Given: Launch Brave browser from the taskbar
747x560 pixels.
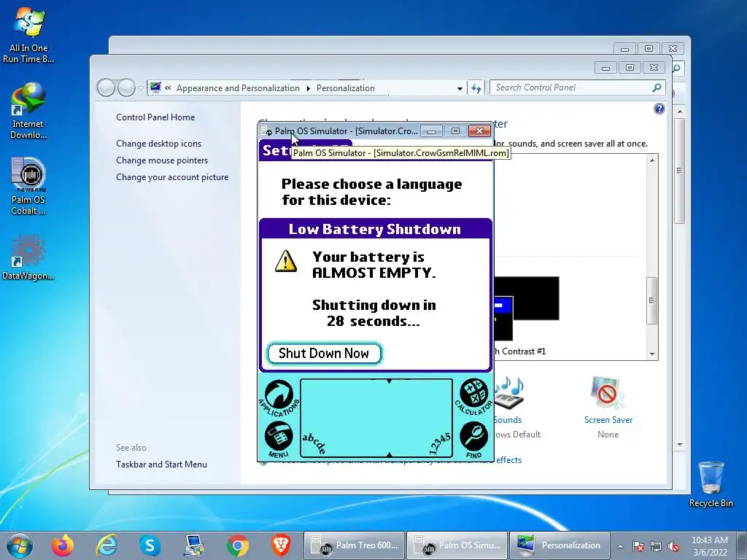Looking at the screenshot, I should tap(281, 545).
